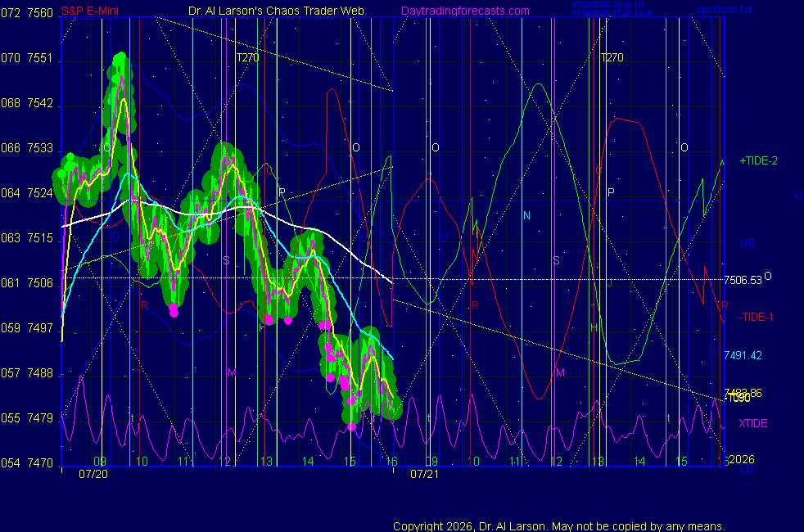Click 'Dr. Al Larson's Chaos Trader Web' heading
The height and width of the screenshot is (532, 804).
(276, 11)
